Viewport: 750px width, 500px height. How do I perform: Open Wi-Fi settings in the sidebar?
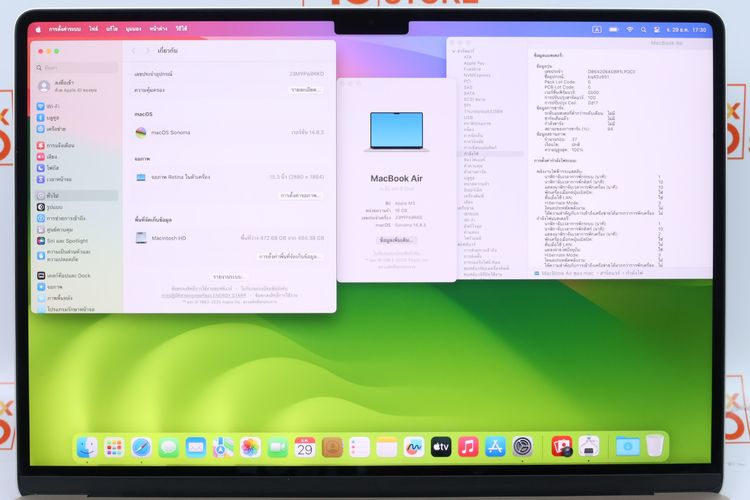(x=49, y=106)
